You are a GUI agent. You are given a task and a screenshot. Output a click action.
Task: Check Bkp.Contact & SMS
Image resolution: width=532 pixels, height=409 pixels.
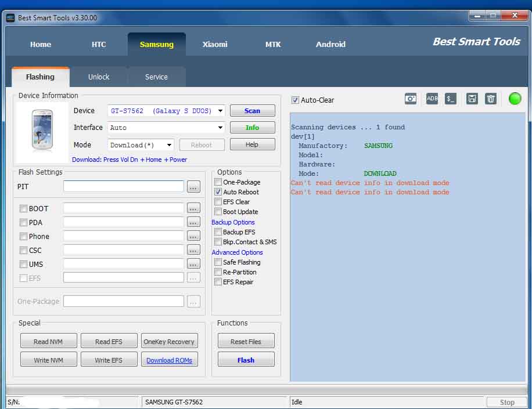tap(218, 241)
